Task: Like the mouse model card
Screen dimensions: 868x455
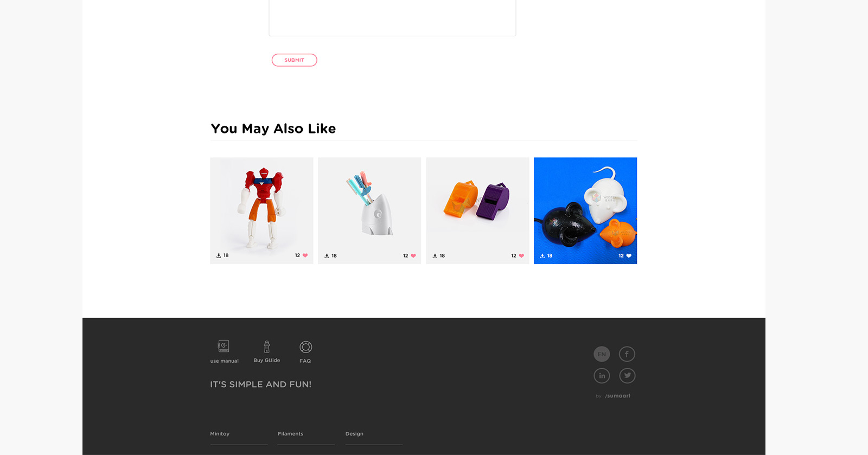Action: [629, 256]
